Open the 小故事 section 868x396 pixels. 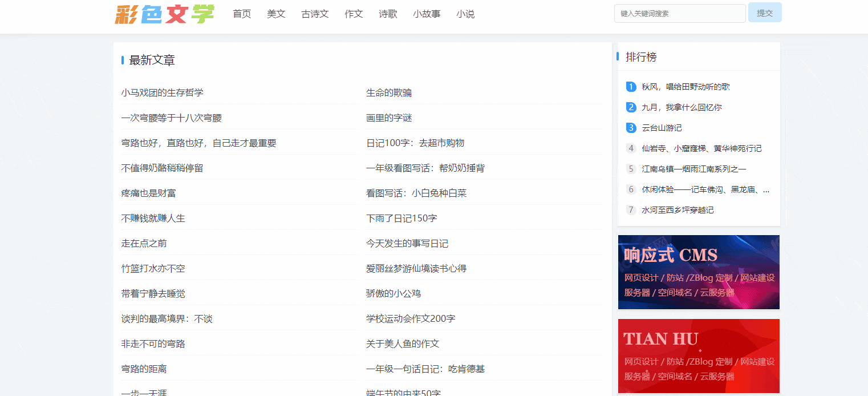(427, 14)
